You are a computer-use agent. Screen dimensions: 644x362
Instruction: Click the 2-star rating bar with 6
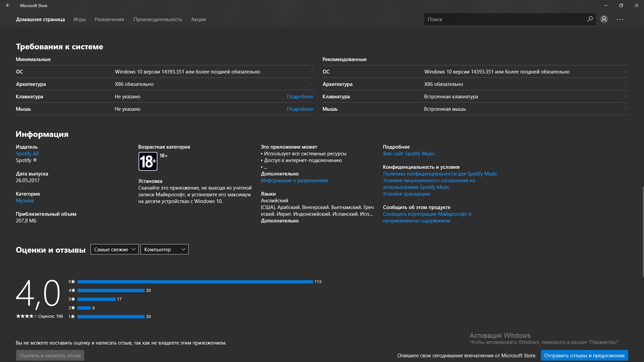tap(84, 308)
